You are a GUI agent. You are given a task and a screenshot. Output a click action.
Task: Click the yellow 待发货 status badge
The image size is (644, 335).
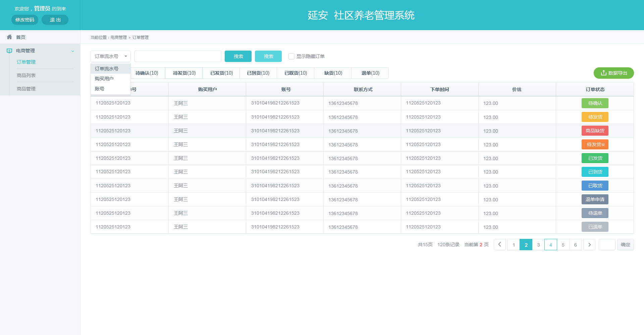tap(595, 117)
